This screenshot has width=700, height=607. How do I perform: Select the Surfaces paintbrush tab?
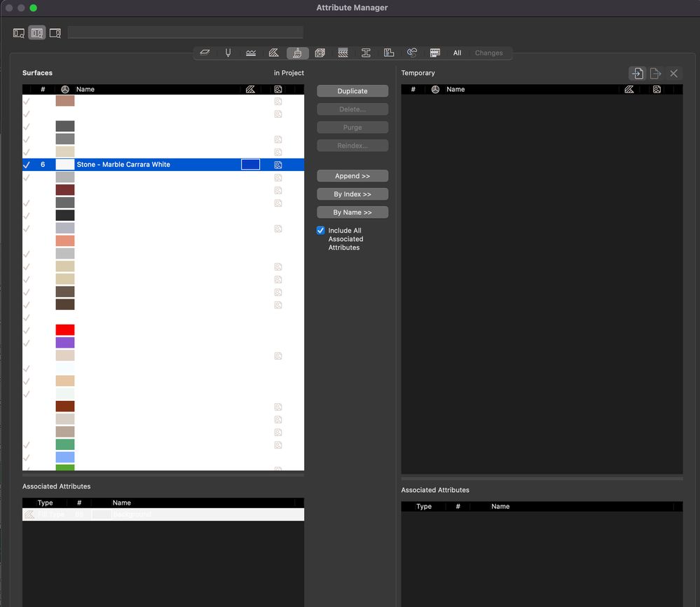point(297,53)
